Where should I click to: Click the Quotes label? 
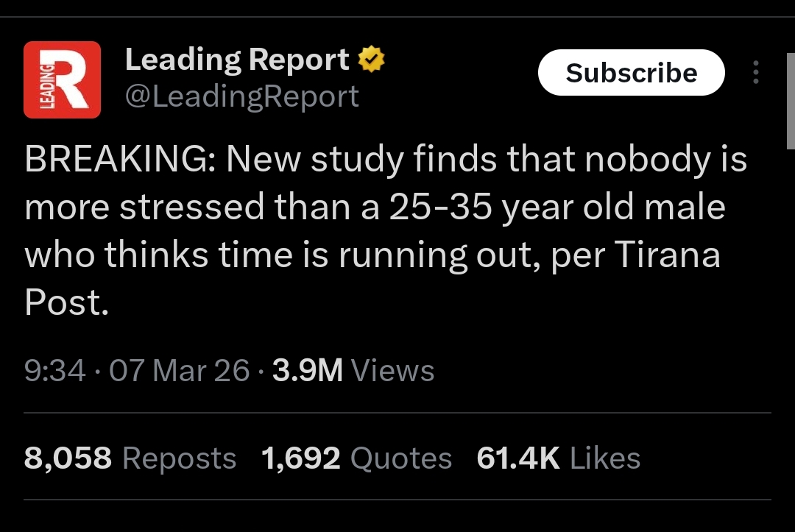[400, 458]
